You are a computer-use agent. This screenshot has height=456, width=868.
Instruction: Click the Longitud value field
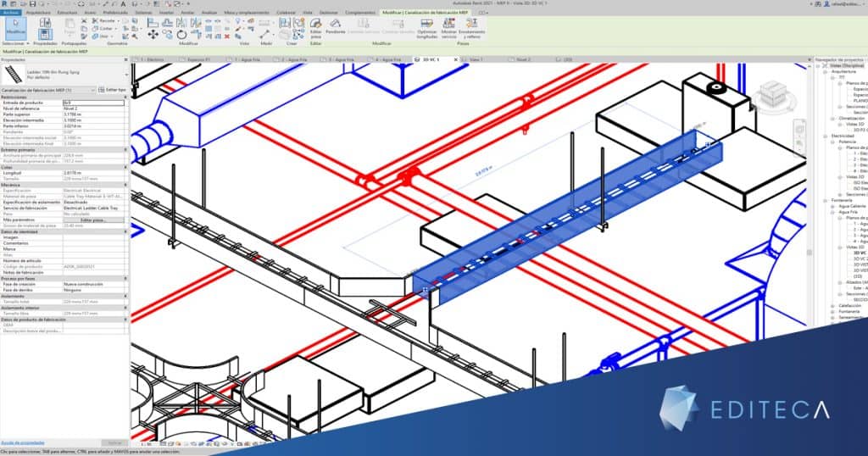point(93,173)
